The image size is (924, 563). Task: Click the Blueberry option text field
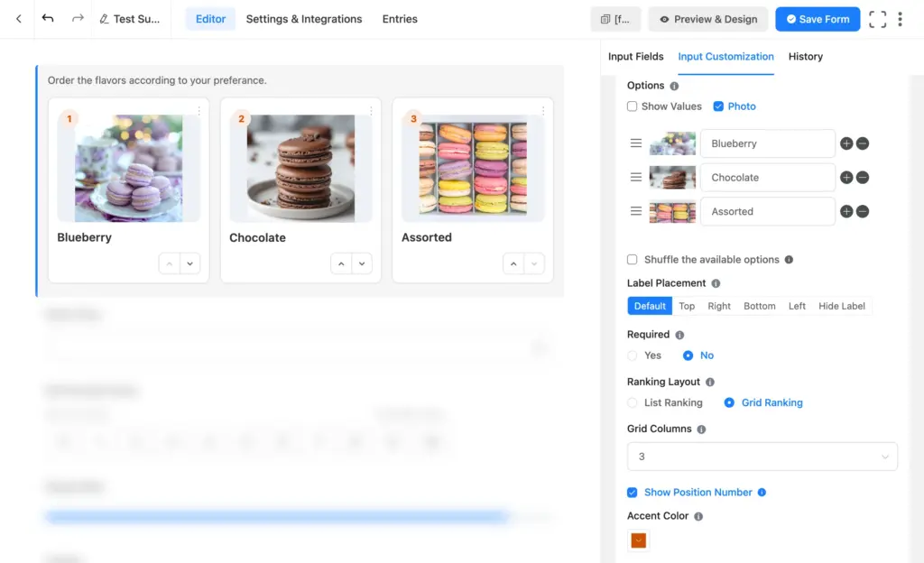767,143
